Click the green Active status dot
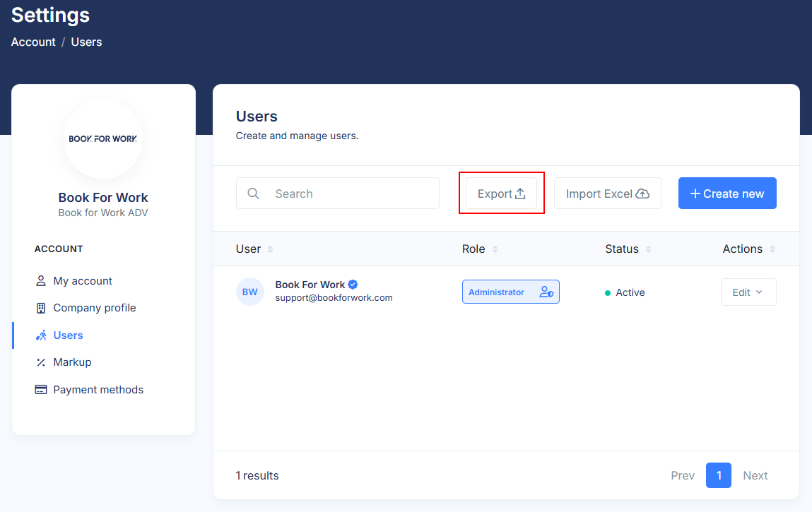 [608, 293]
